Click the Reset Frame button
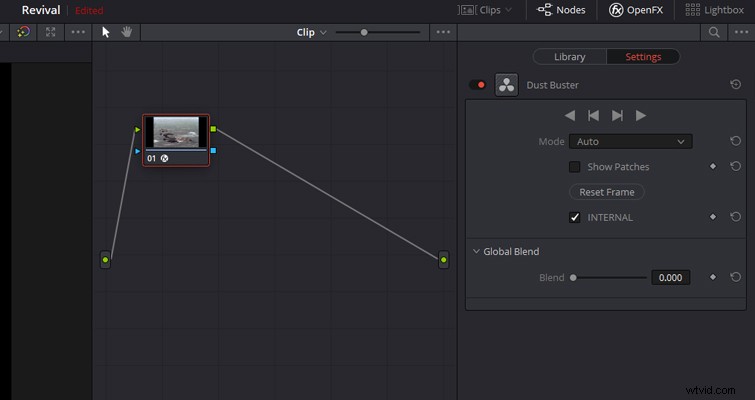This screenshot has height=400, width=755. click(x=607, y=192)
